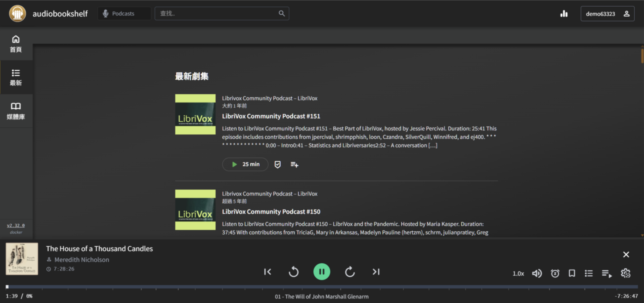Open the sleep timer icon

(555, 273)
